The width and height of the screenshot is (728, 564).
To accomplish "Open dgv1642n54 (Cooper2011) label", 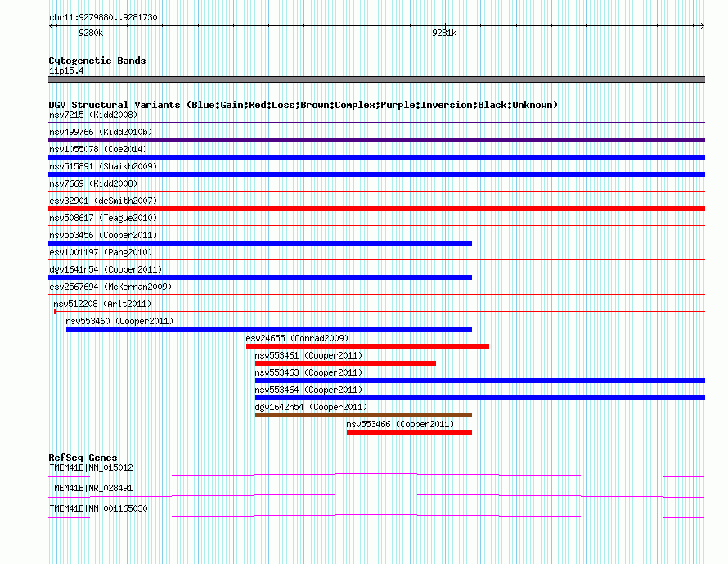I will tap(311, 407).
